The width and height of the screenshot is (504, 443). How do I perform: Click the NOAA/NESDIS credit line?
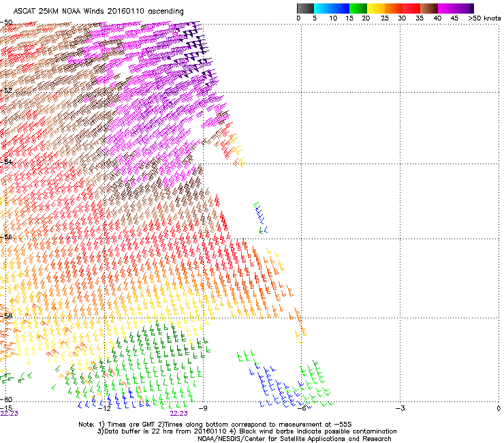pos(294,439)
